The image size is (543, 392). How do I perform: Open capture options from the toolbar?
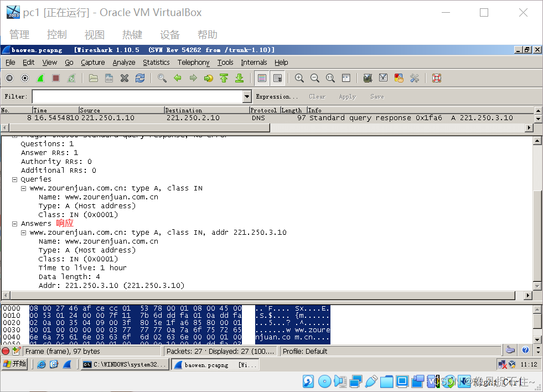pyautogui.click(x=25, y=78)
